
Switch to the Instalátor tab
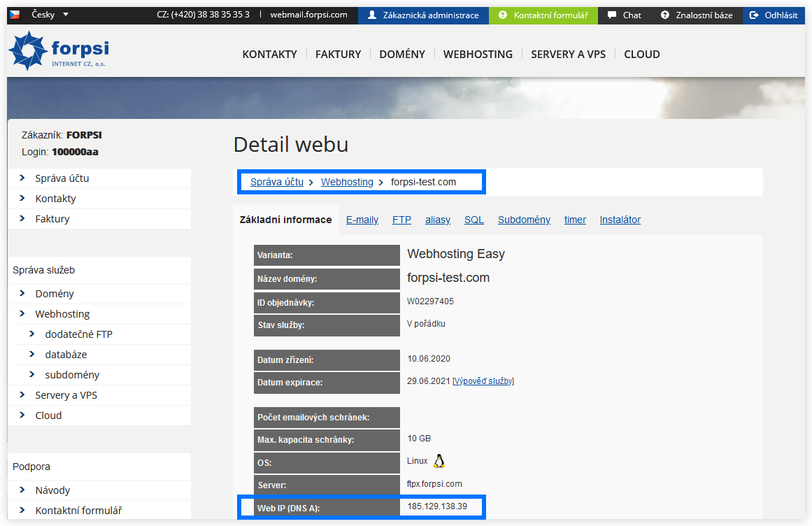[620, 220]
